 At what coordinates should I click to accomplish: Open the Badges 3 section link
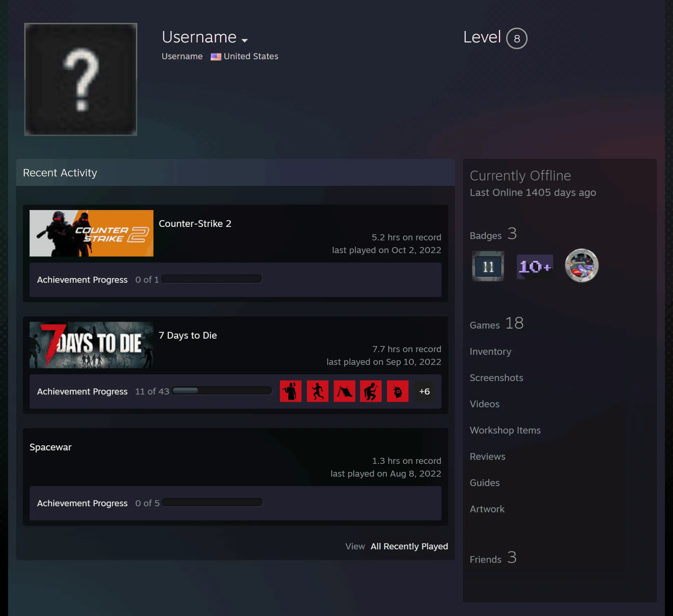493,234
